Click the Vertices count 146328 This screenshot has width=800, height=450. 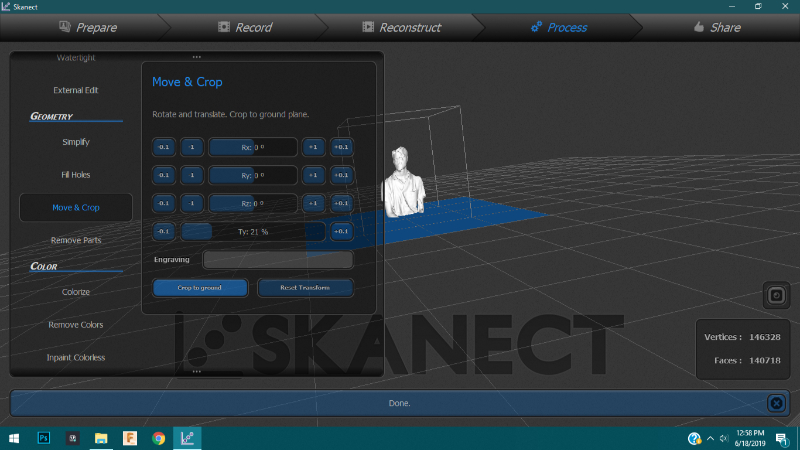coord(765,337)
